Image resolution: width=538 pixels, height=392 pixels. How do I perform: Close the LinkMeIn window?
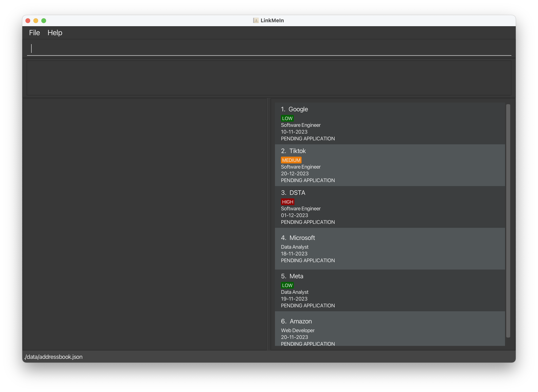click(28, 21)
